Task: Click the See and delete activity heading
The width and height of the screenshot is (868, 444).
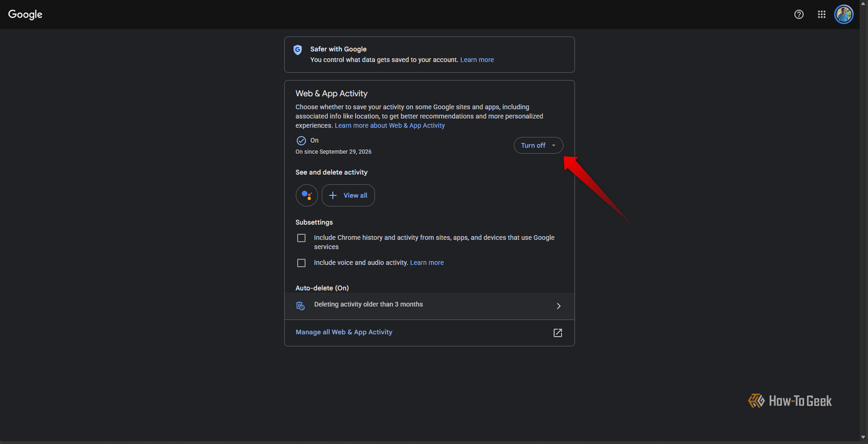Action: point(332,173)
